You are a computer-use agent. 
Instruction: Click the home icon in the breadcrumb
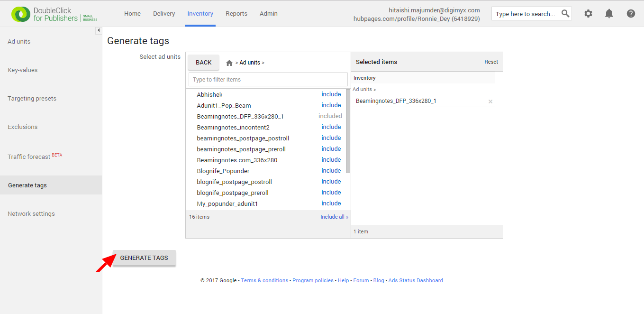coord(229,62)
